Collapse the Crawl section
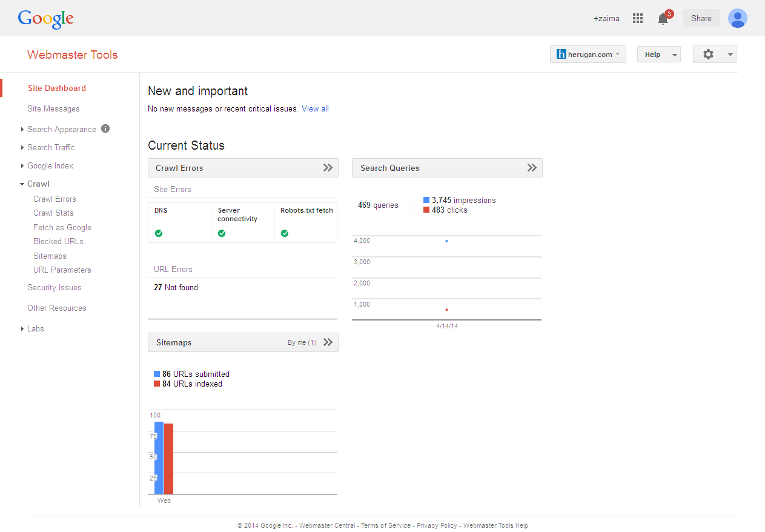 (22, 184)
